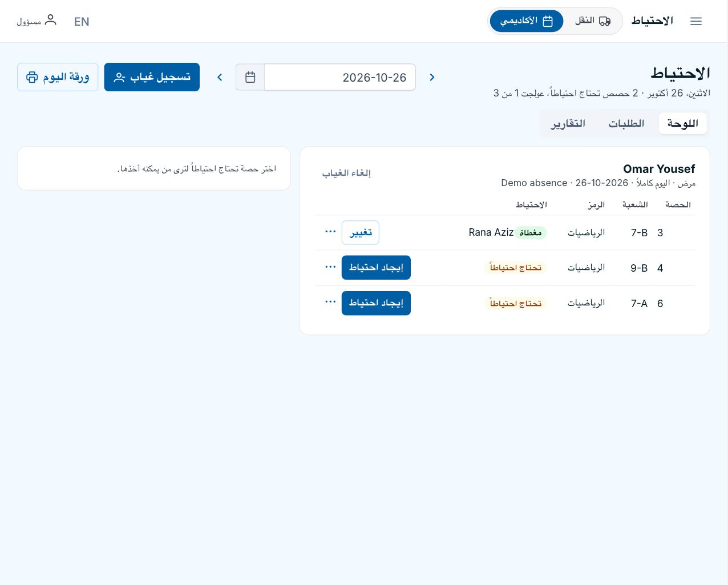
Task: Click the الشعبة column header
Action: tap(635, 205)
